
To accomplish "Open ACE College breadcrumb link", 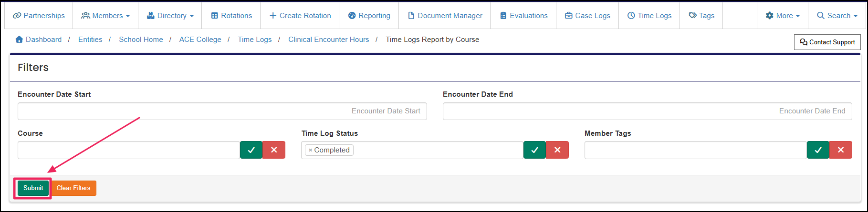I will 200,40.
